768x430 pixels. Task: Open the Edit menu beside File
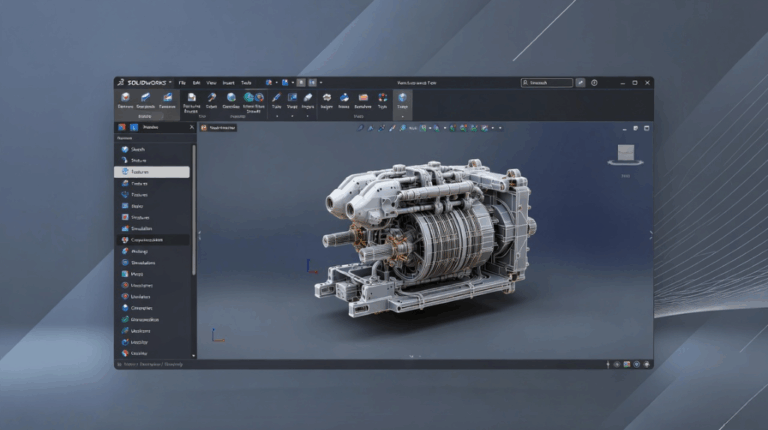click(196, 83)
